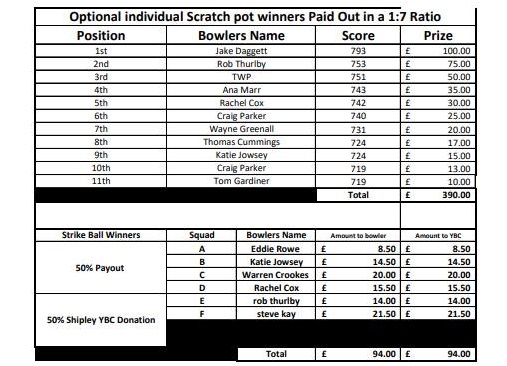Viewport: 507px width, 366px height.
Task: Click the Tom Gardiner name cell
Action: (241, 181)
